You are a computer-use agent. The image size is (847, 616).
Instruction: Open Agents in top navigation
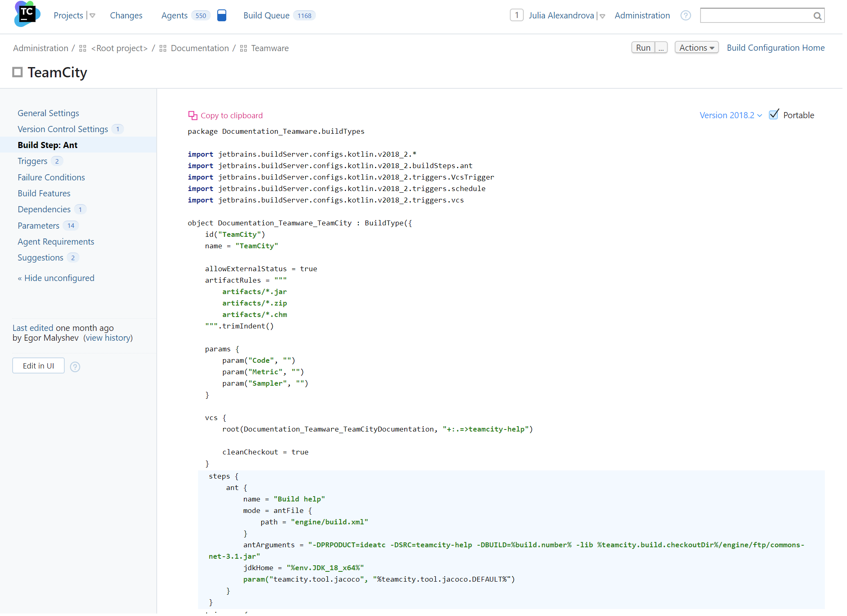click(x=175, y=16)
